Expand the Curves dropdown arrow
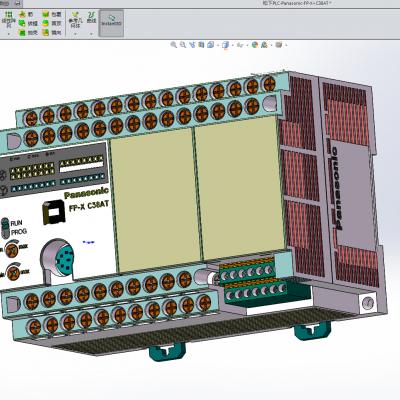The height and width of the screenshot is (400, 400). [x=91, y=34]
